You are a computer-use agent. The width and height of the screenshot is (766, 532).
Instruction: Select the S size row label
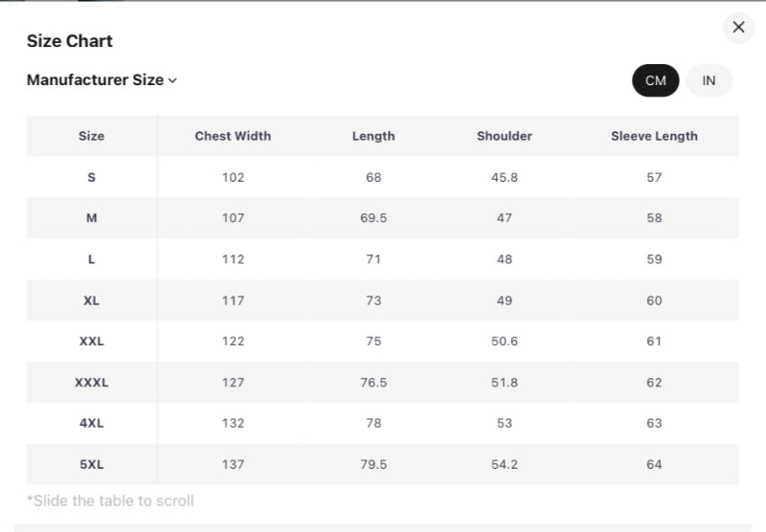click(92, 177)
